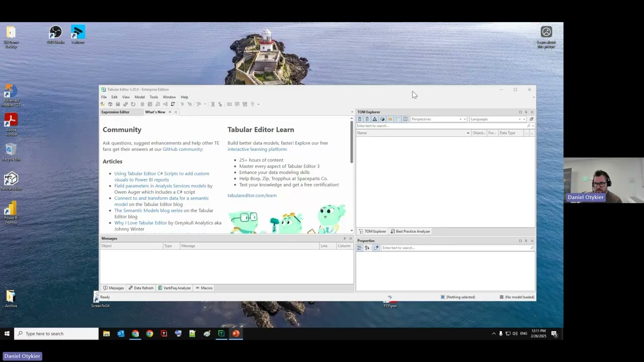644x362 pixels.
Task: Click the File Explorer taskbar icon
Action: click(x=106, y=333)
